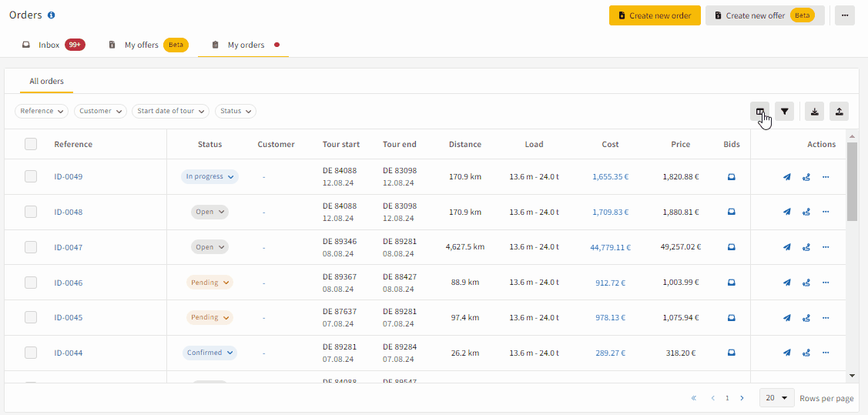Viewport: 868px width, 415px height.
Task: Go to the first page arrow
Action: [694, 398]
